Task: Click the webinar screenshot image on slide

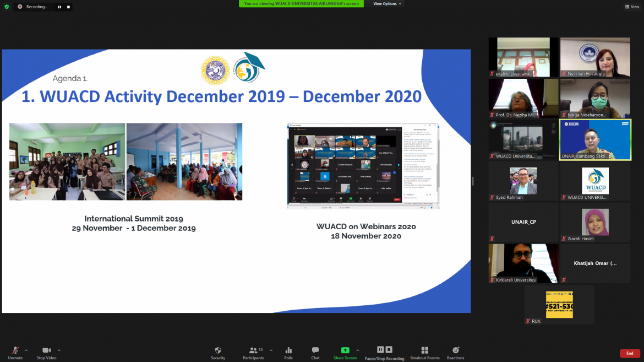Action: [x=363, y=166]
